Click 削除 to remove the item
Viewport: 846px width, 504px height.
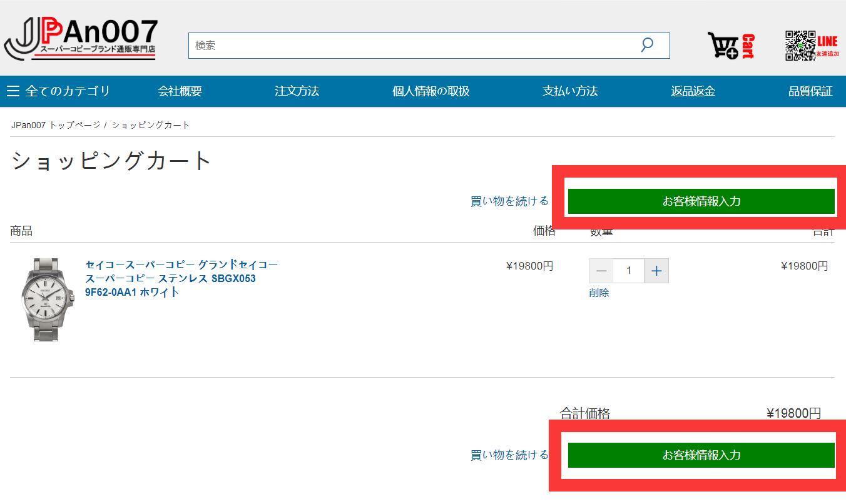(599, 293)
